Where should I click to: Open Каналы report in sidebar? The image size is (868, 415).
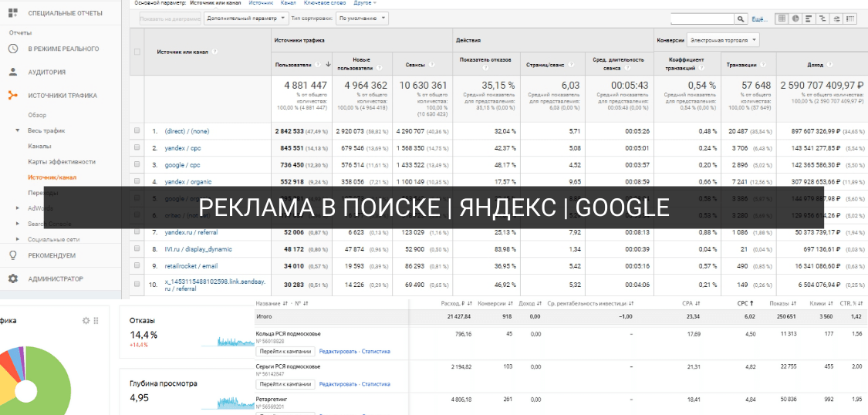[39, 146]
